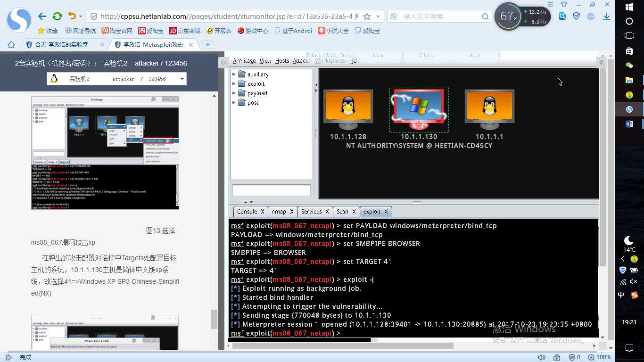Screen dimensions: 644x362
Task: Close the nmap tab with its X
Action: [x=292, y=212]
